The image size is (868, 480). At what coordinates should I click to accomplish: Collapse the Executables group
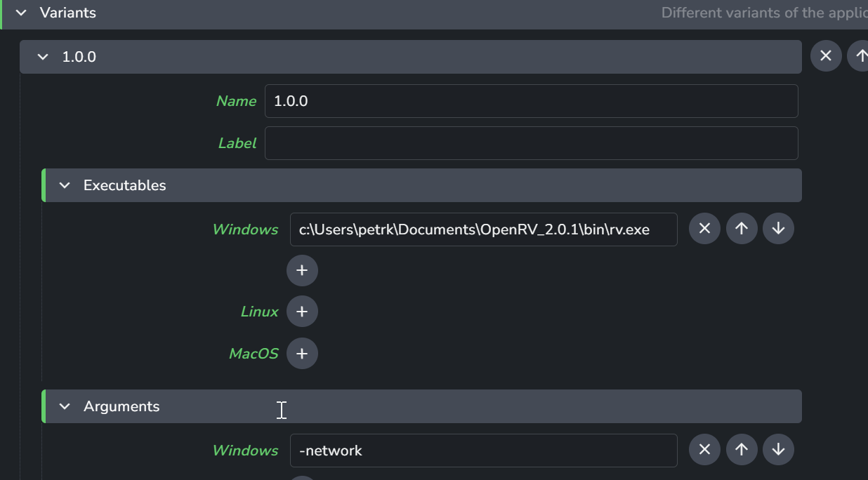point(65,185)
